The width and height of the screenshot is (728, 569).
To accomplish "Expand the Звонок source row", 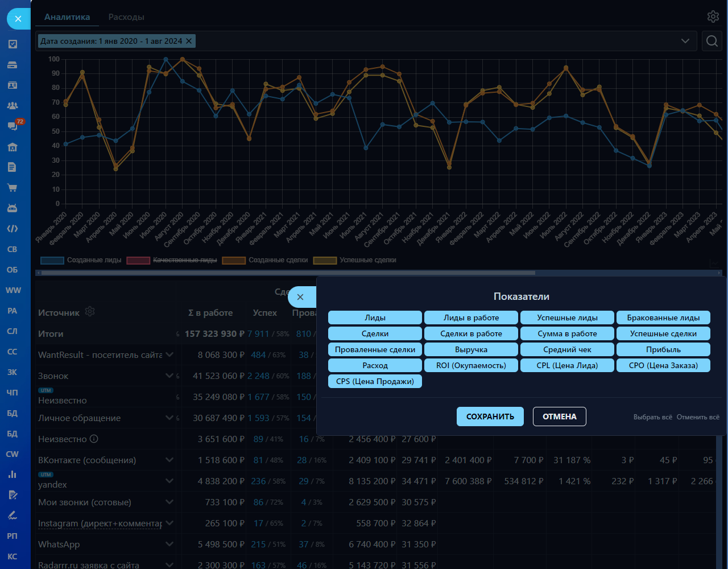I will coord(169,376).
